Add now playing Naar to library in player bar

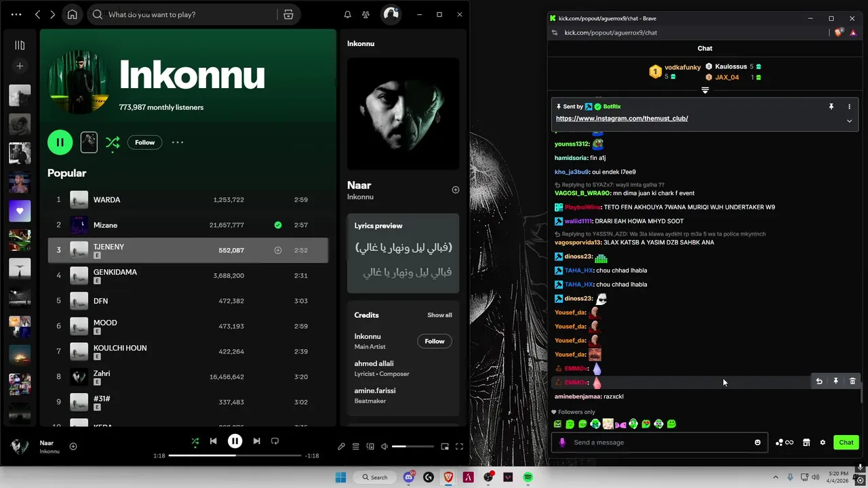(73, 446)
